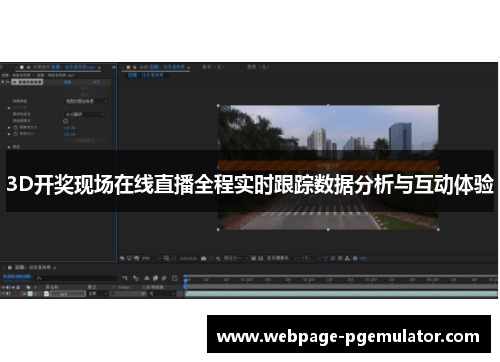500x362 pixels.
Task: Focus the timeline layer search field
Action: pyautogui.click(x=76, y=278)
